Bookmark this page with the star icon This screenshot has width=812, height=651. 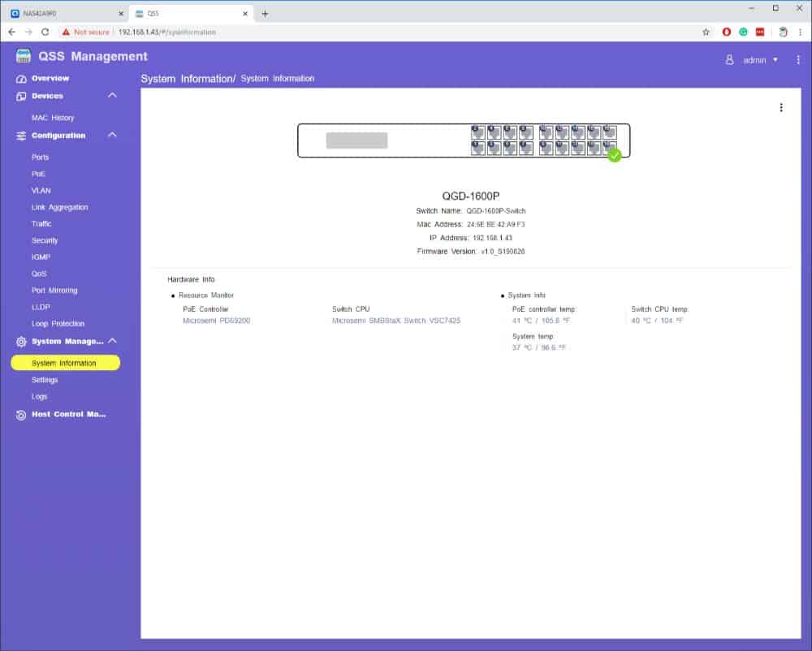tap(706, 32)
